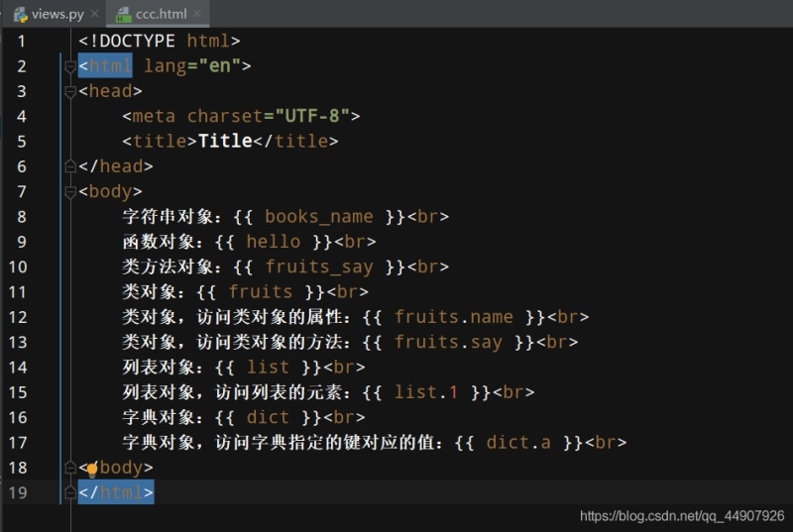Screen dimensions: 793x532
Task: Click the fruits.name template variable
Action: point(454,317)
